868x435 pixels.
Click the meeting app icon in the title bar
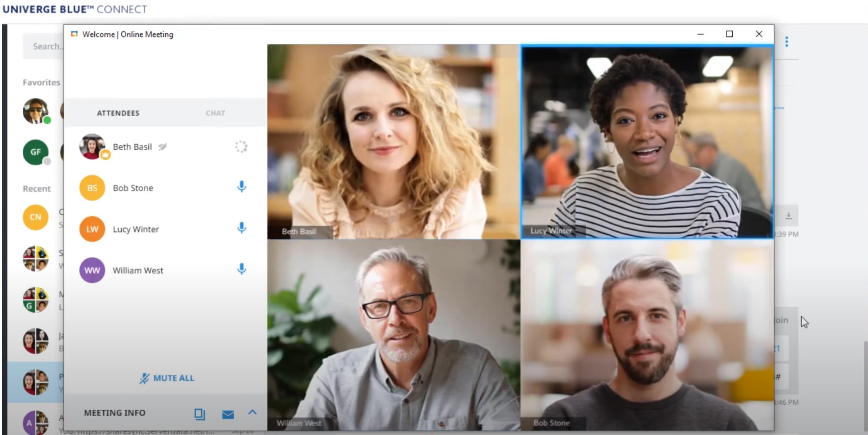pyautogui.click(x=75, y=34)
